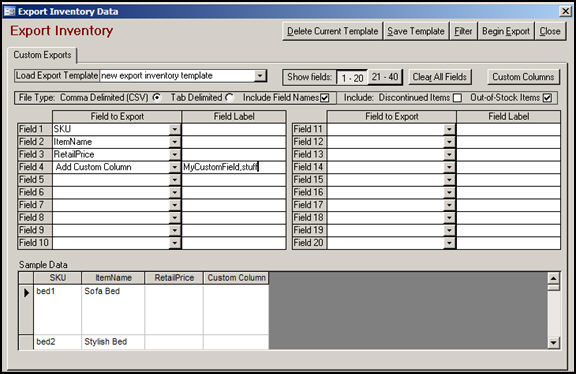Click Clear All Fields button

[440, 77]
